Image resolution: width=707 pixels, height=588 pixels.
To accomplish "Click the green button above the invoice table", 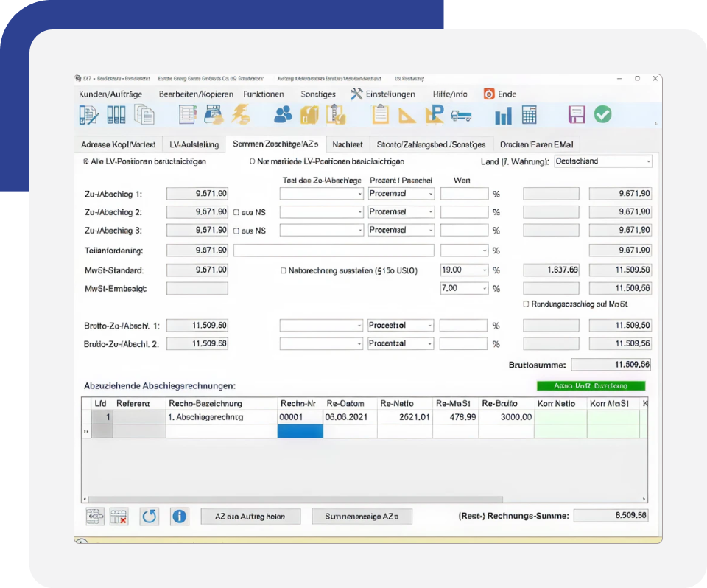I will 591,385.
